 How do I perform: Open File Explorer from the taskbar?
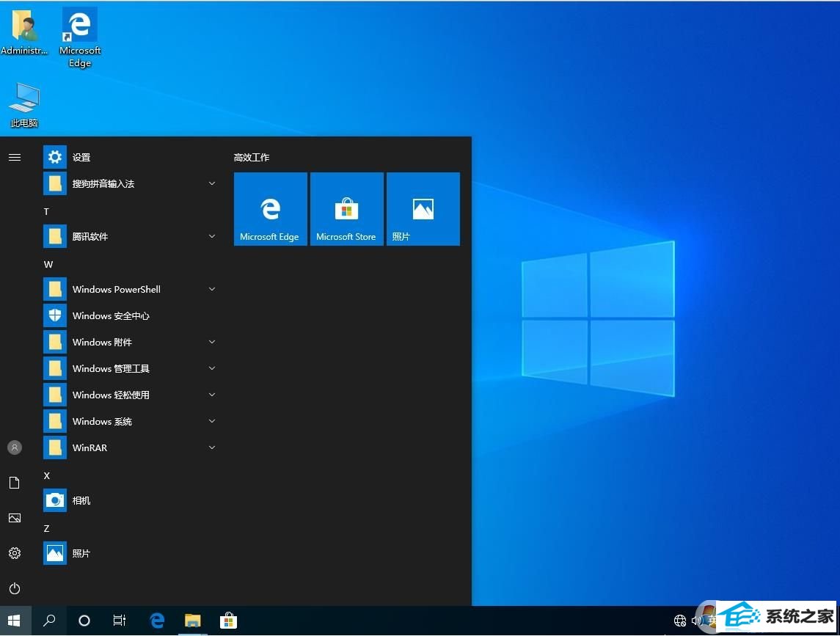[193, 621]
